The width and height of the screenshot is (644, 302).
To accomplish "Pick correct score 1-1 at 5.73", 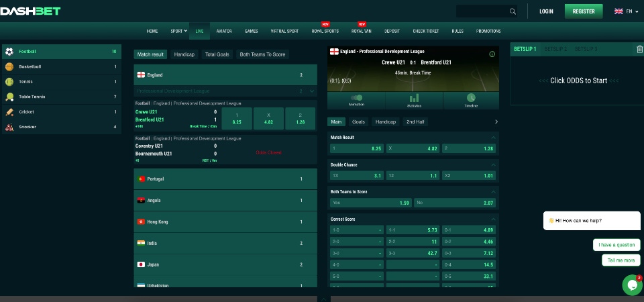I will (413, 230).
